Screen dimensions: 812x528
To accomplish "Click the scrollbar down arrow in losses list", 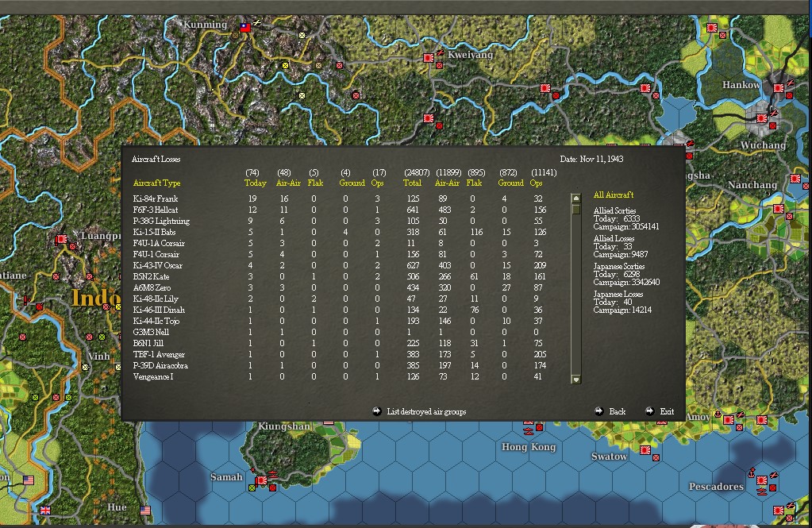I will tap(575, 380).
